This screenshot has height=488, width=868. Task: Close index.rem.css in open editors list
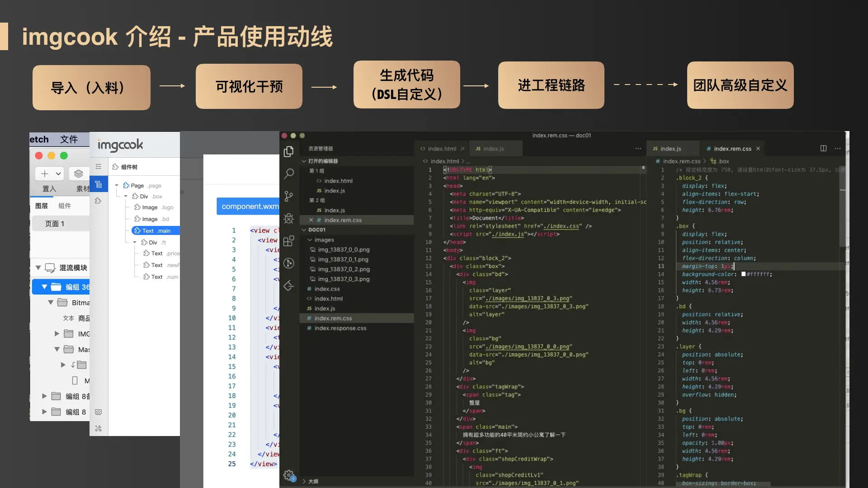pos(311,220)
